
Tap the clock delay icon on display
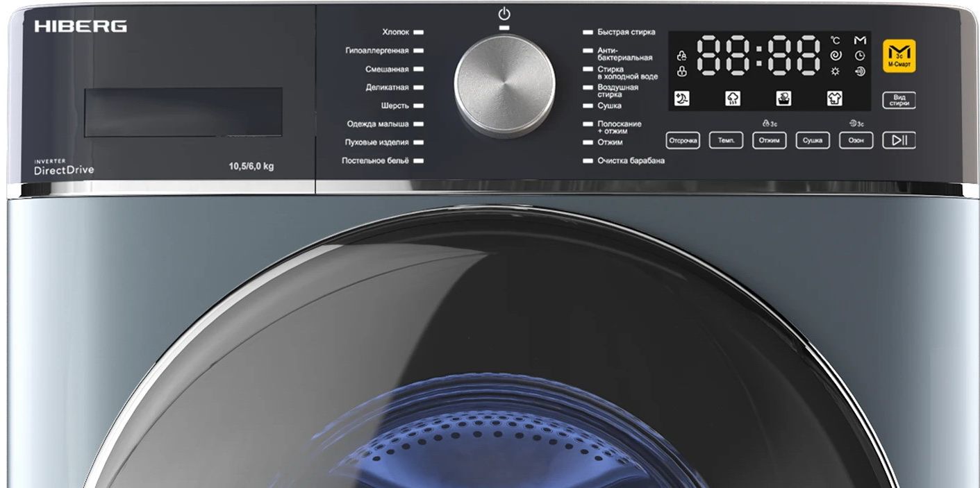[860, 56]
